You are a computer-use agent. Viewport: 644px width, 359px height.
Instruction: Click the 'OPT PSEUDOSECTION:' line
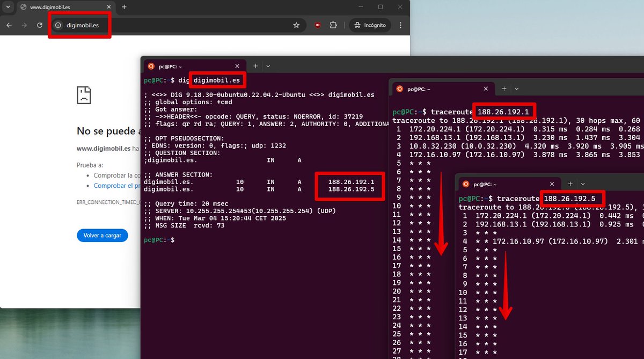[x=184, y=138]
